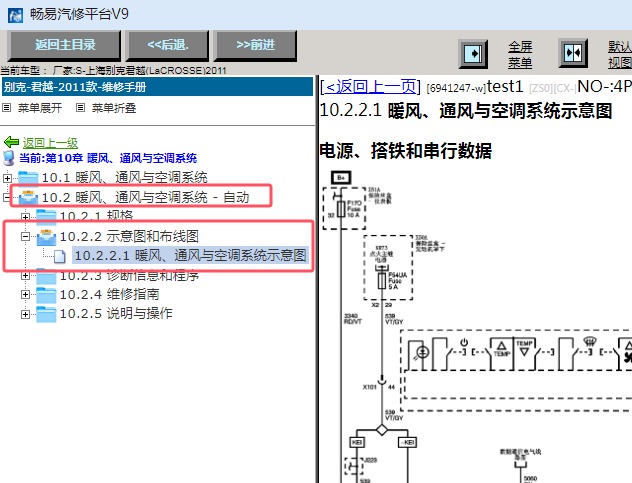Click the 10.2.2 open folder icon
632x483 pixels.
46,237
